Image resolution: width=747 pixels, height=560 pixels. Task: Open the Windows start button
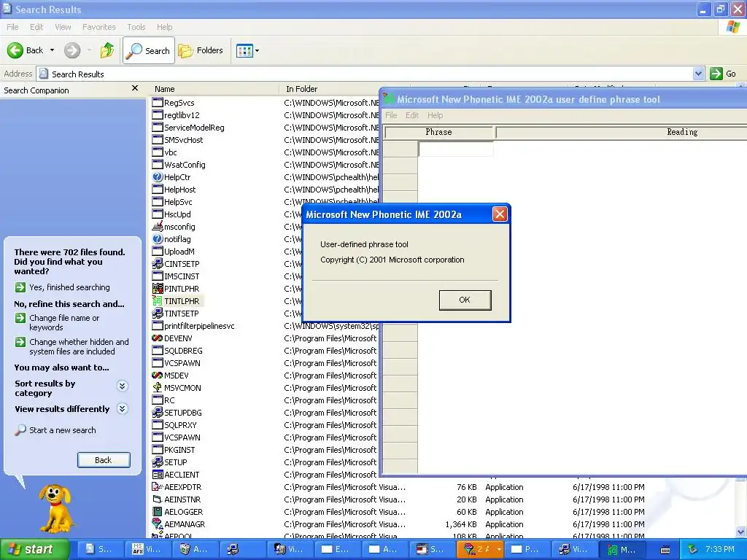[34, 549]
